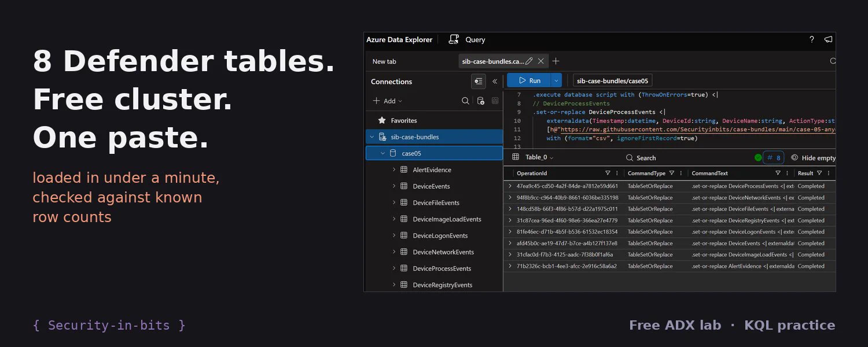
Task: Filter the CommandType column
Action: [671, 173]
